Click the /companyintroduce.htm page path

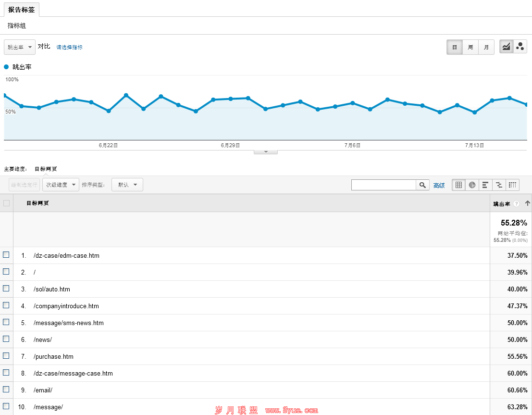tap(66, 306)
